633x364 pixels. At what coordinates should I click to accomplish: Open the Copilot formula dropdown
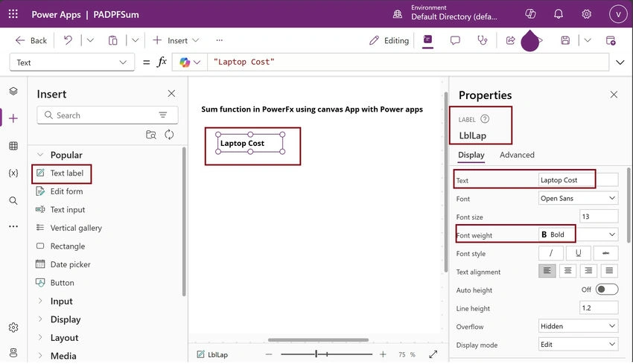click(190, 62)
